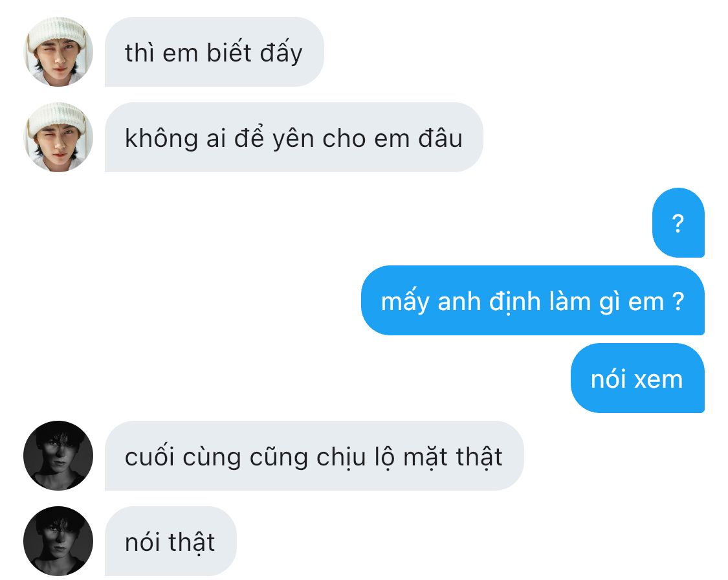728x580 pixels.
Task: Select the "thì em biết đấy" message bubble
Action: [214, 52]
